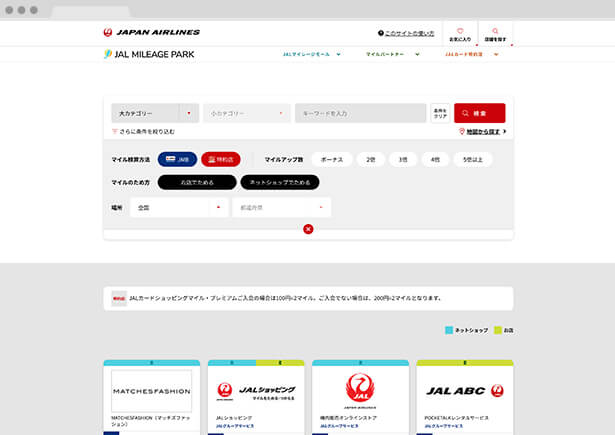Open the orange JALカード特約店 menu
This screenshot has height=435, width=615.
click(472, 54)
